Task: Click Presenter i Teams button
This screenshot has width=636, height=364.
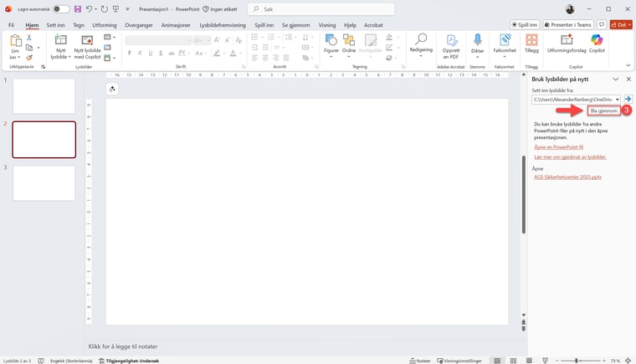Action: [x=568, y=25]
